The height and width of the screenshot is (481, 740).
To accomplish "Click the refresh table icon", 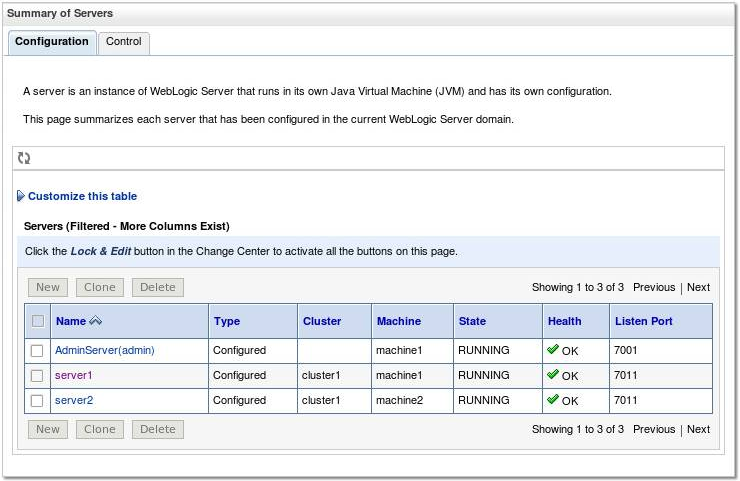I will tap(24, 158).
